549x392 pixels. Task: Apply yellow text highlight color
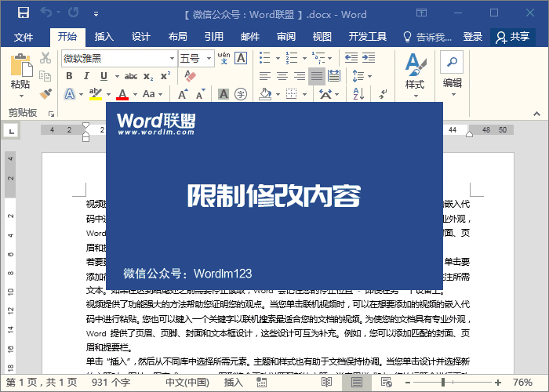[x=95, y=94]
